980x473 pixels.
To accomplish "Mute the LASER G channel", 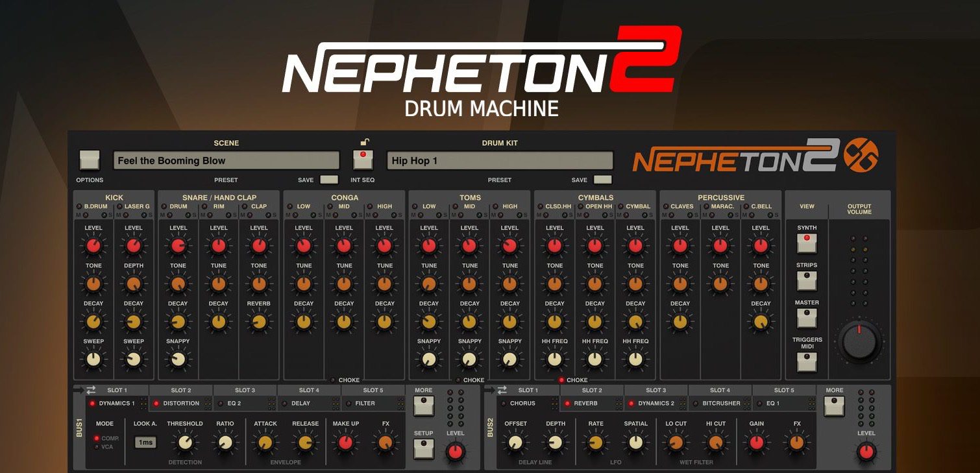I will coord(126,215).
